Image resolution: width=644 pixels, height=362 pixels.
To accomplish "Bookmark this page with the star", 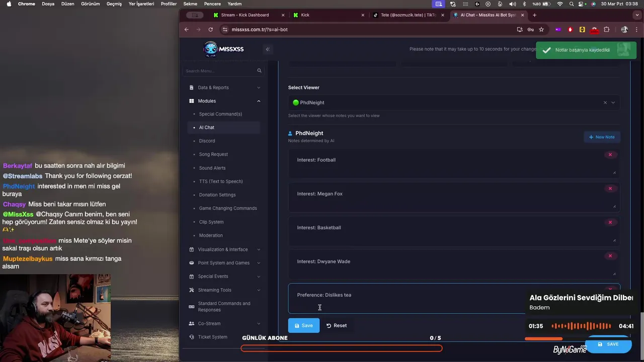I will coord(541,30).
